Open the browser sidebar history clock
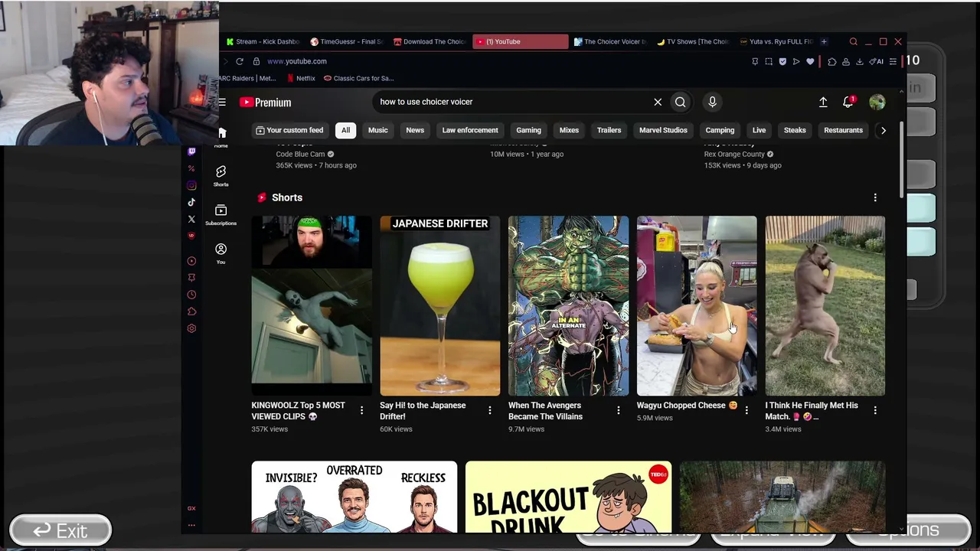 click(191, 295)
